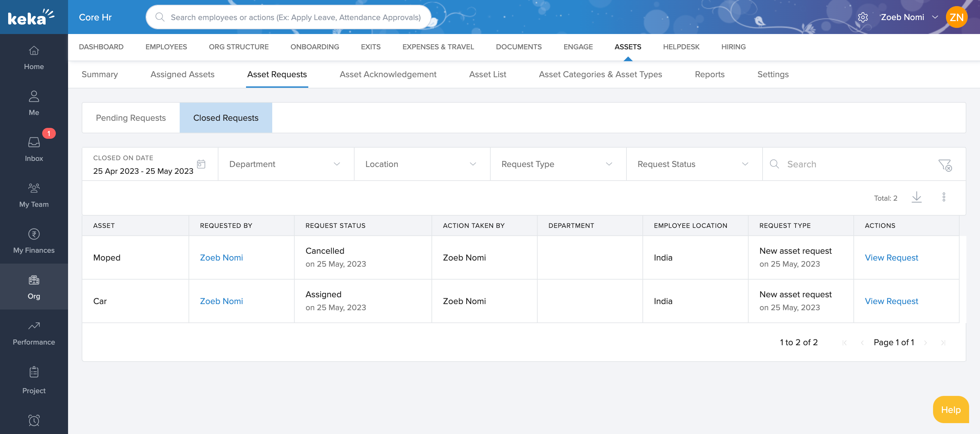The width and height of the screenshot is (980, 434).
Task: Click the My Finances rupee icon
Action: [34, 234]
